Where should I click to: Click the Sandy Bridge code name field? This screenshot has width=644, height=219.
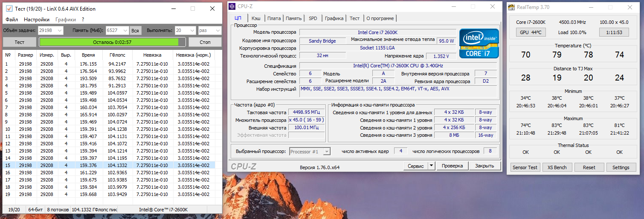pyautogui.click(x=322, y=41)
